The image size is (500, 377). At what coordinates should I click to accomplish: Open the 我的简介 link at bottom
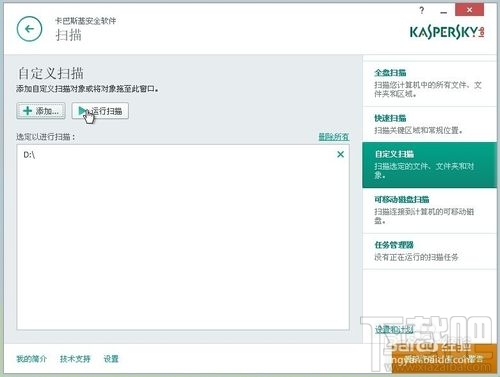[32, 359]
